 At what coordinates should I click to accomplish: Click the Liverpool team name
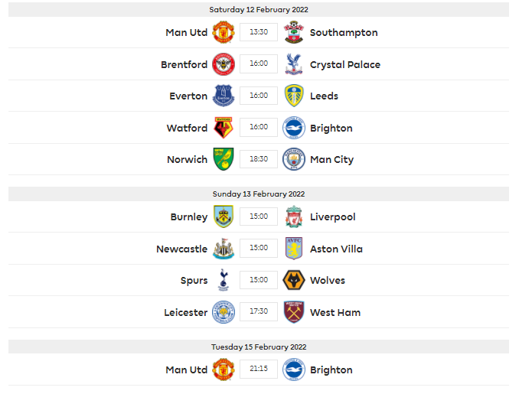(332, 217)
